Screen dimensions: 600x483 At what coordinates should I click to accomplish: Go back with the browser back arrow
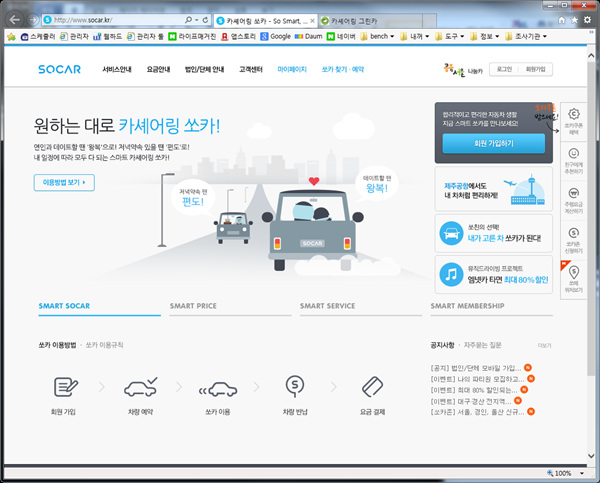click(15, 20)
